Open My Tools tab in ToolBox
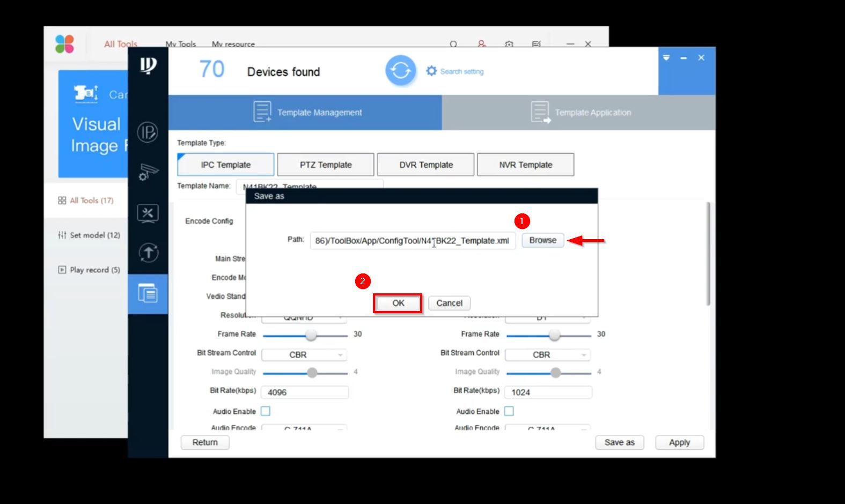The image size is (845, 504). coord(181,44)
